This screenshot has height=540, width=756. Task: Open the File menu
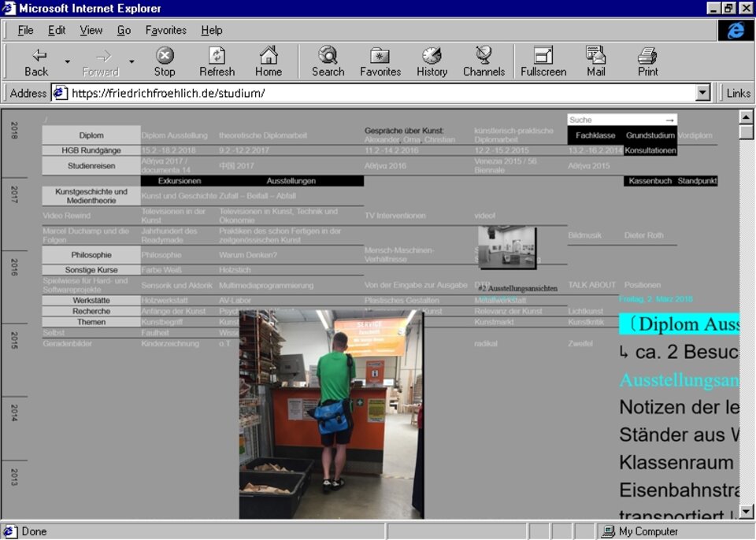point(25,31)
